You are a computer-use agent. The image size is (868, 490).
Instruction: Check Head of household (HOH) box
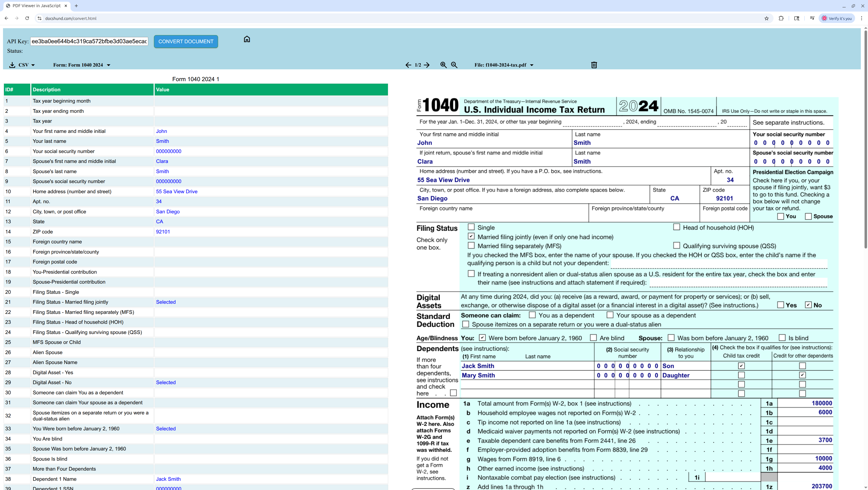[x=676, y=227]
